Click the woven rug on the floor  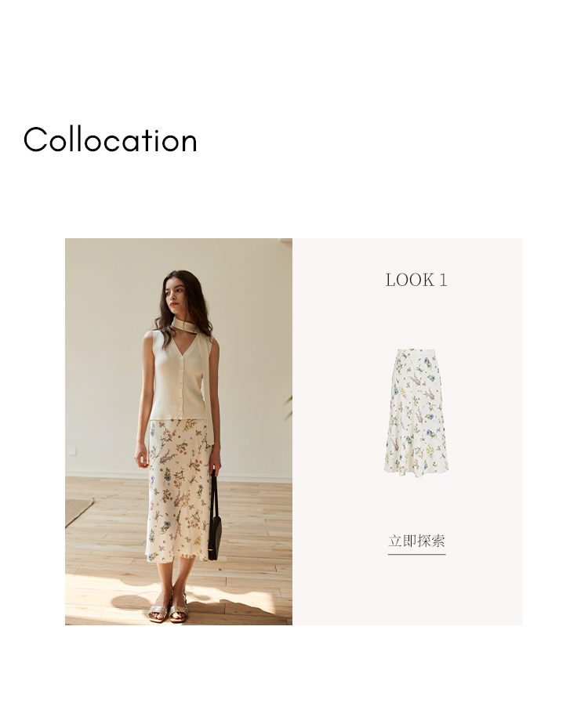coord(77,511)
